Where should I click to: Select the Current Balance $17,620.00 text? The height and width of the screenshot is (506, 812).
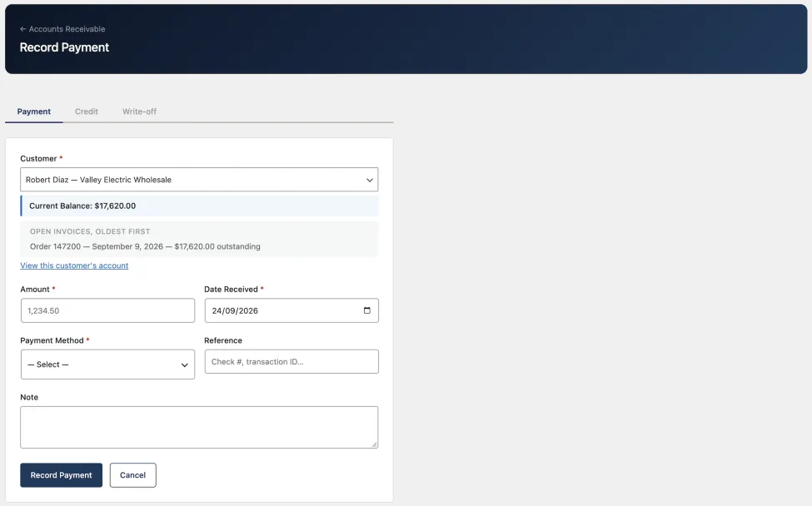click(x=82, y=206)
